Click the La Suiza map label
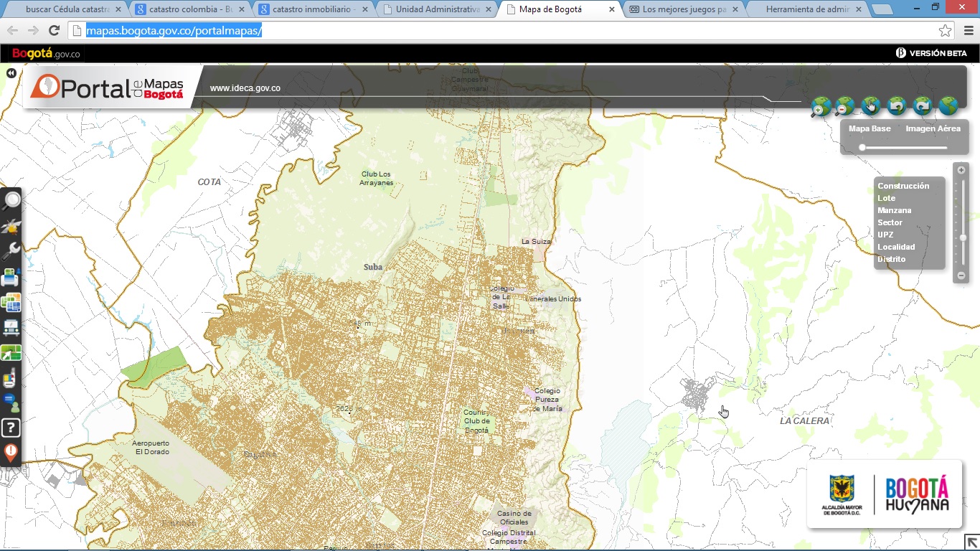The width and height of the screenshot is (980, 551). (x=536, y=242)
